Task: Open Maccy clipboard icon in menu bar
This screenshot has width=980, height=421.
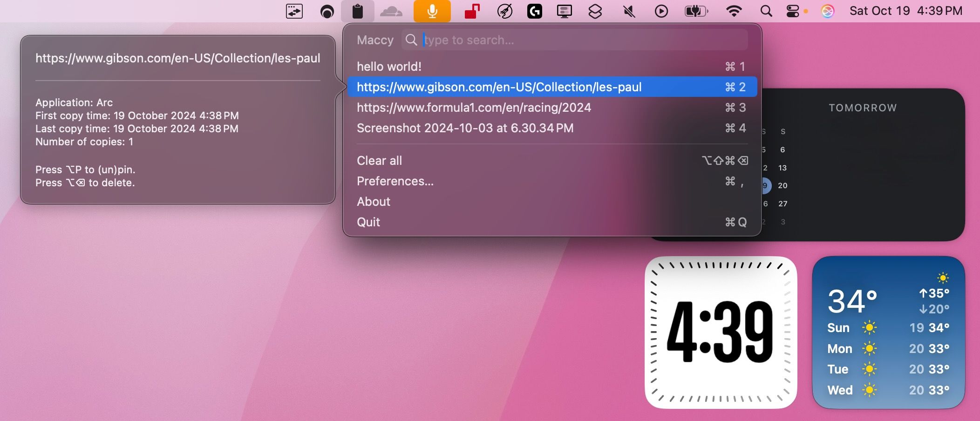Action: pyautogui.click(x=357, y=11)
